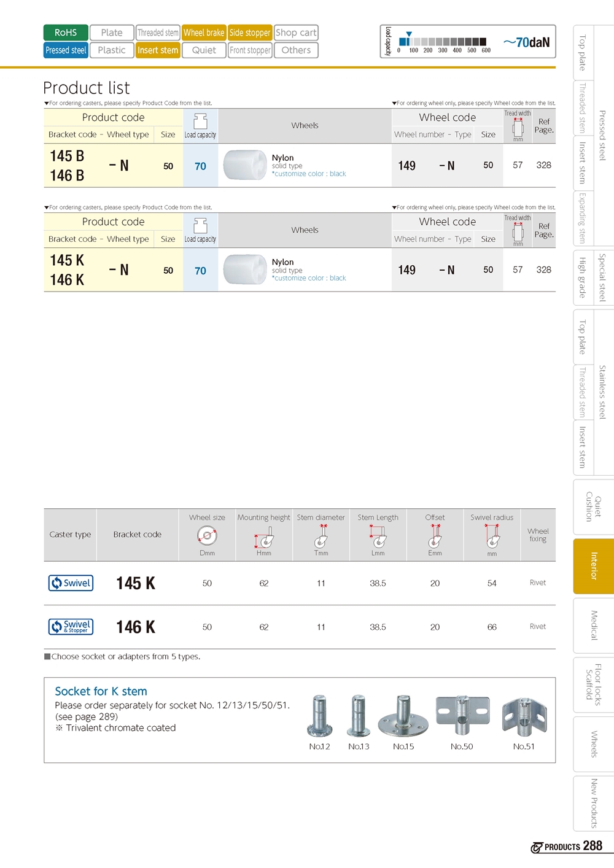Click the stem length diagram icon
This screenshot has height=868, width=614.
(x=378, y=537)
